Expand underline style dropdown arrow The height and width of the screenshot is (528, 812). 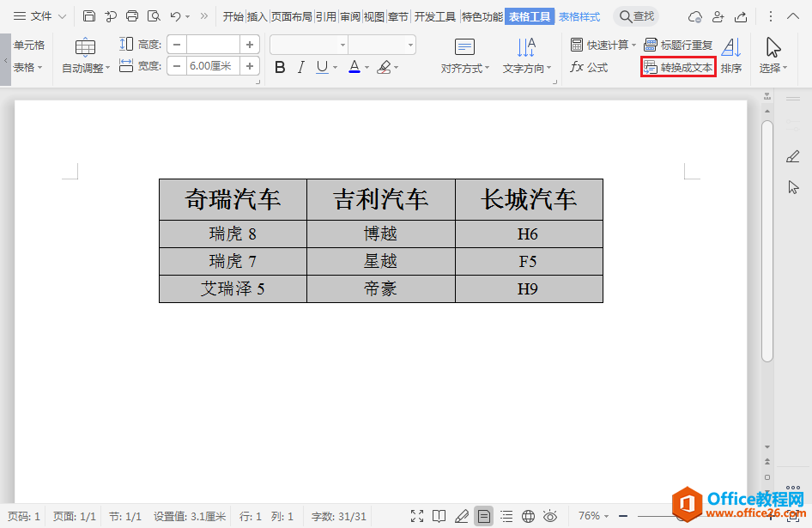335,67
